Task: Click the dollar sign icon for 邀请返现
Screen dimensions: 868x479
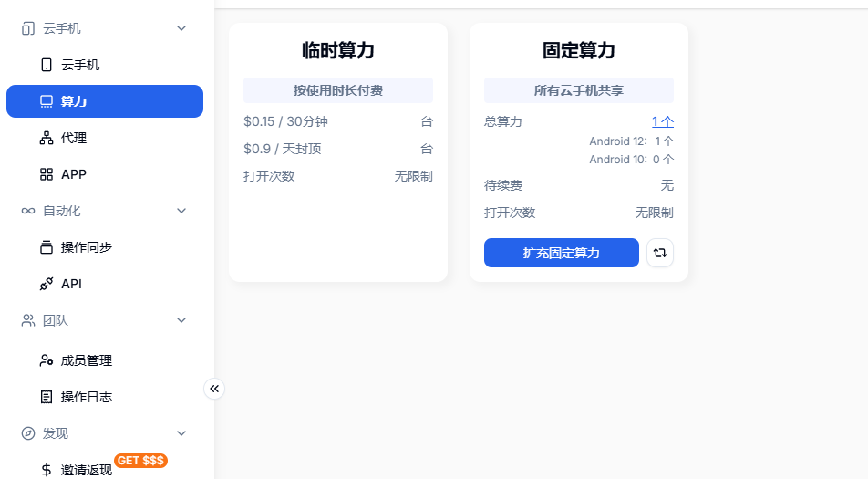Action: [x=46, y=470]
